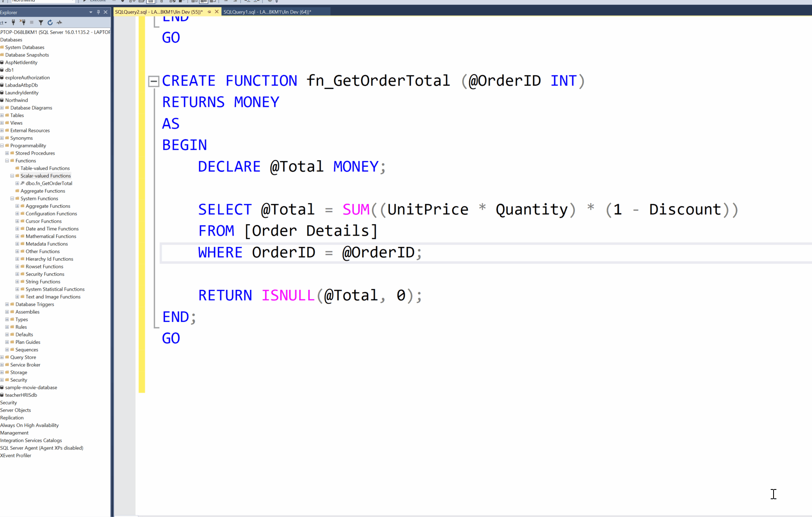Screen dimensions: 812x517
Task: Expand the Stored Procedures folder
Action: [x=7, y=153]
